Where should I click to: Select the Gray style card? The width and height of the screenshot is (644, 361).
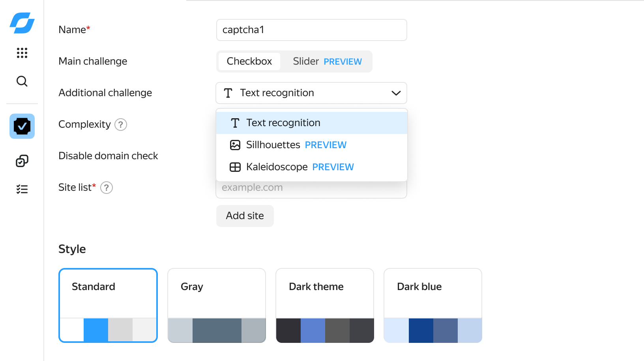pos(217,305)
